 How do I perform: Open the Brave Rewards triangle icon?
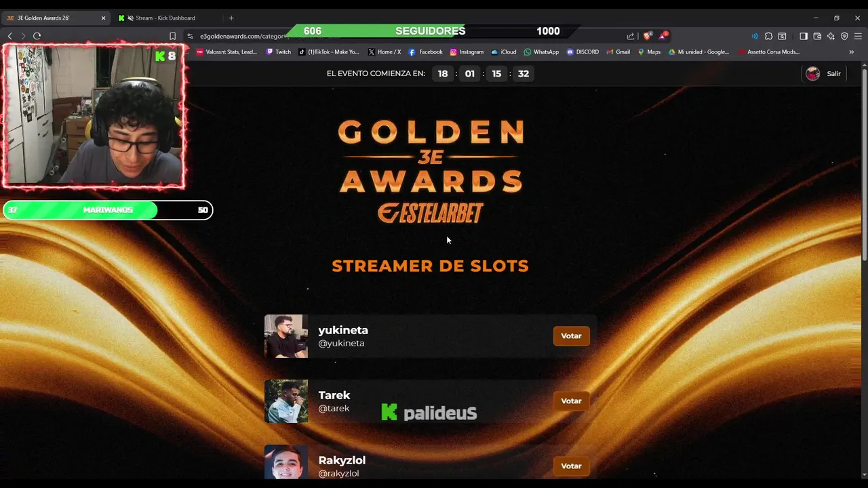(x=664, y=36)
